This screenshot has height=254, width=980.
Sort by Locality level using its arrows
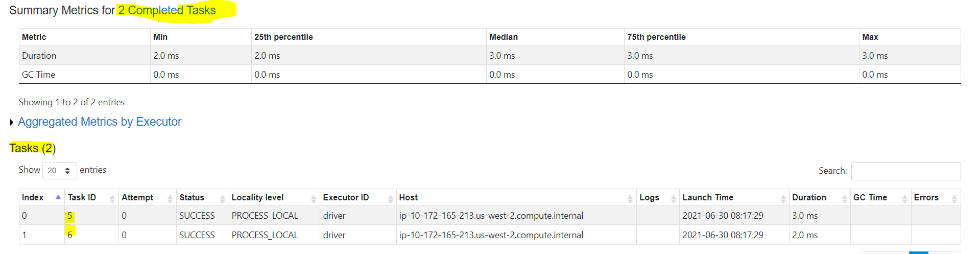pos(314,198)
